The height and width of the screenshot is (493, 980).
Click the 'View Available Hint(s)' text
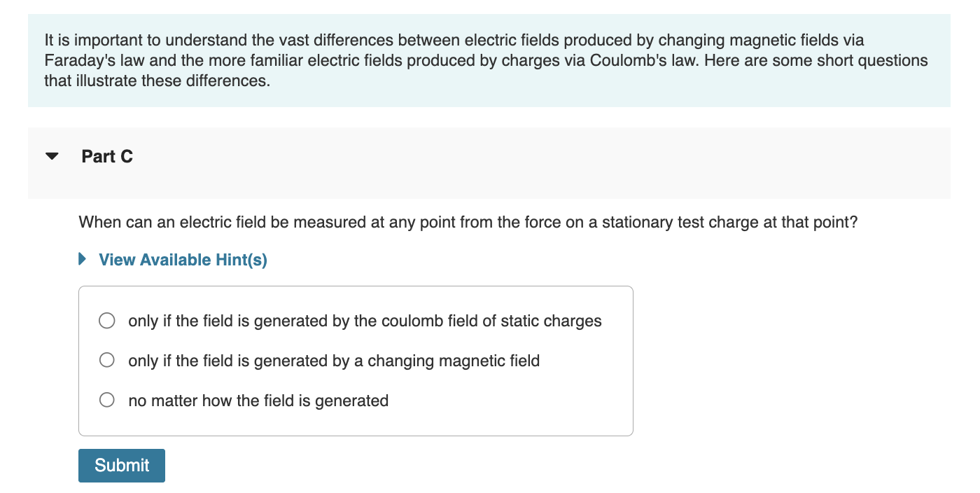point(183,259)
